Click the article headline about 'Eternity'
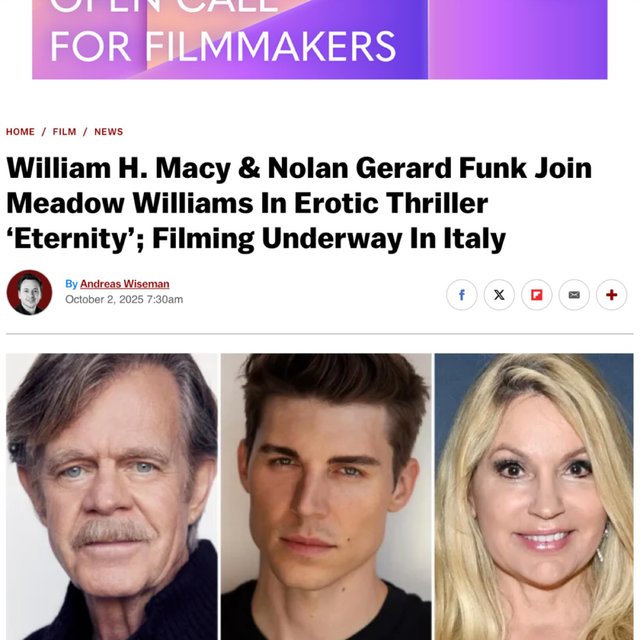Viewport: 640px width, 640px height. 299,203
